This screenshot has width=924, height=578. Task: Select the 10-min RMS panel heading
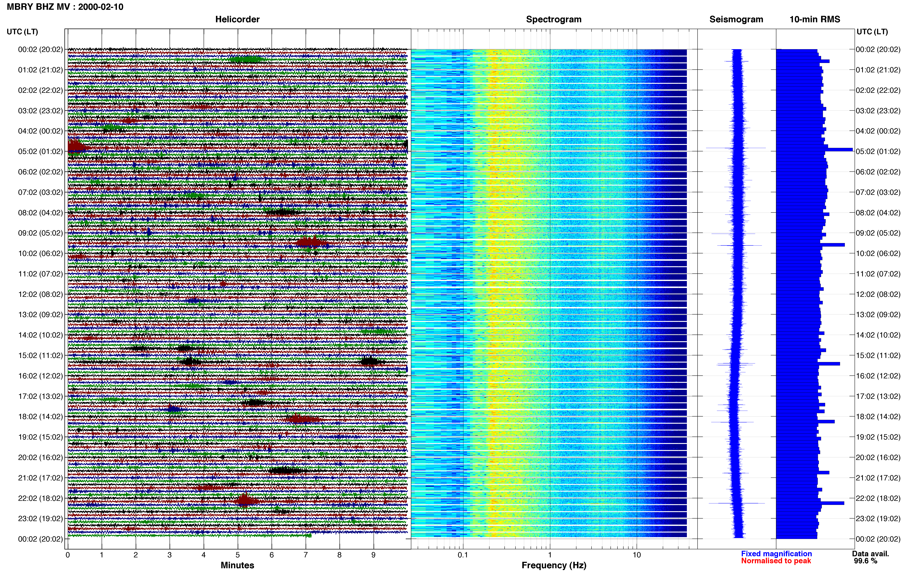(x=815, y=20)
